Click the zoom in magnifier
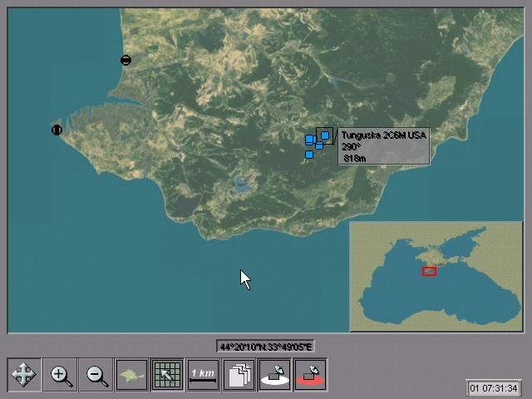 (61, 375)
